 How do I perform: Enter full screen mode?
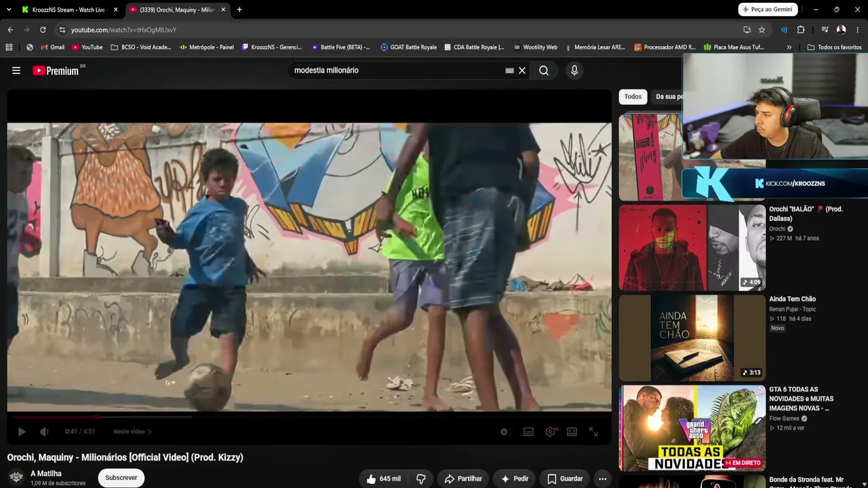(593, 432)
